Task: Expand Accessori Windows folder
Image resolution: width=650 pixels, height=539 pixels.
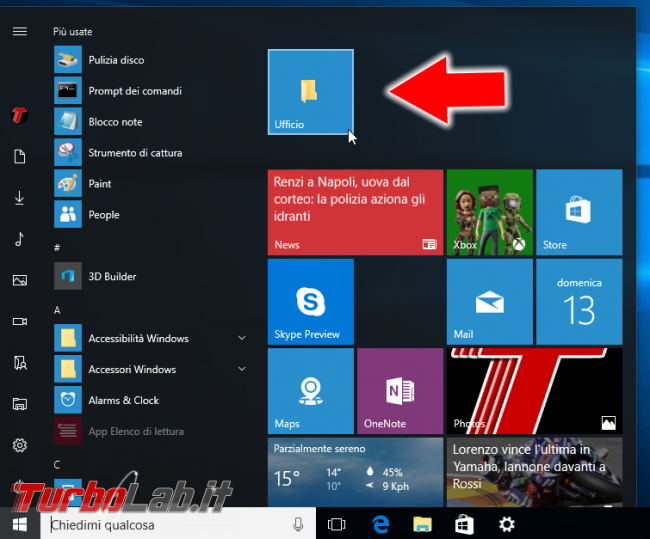Action: 242,369
